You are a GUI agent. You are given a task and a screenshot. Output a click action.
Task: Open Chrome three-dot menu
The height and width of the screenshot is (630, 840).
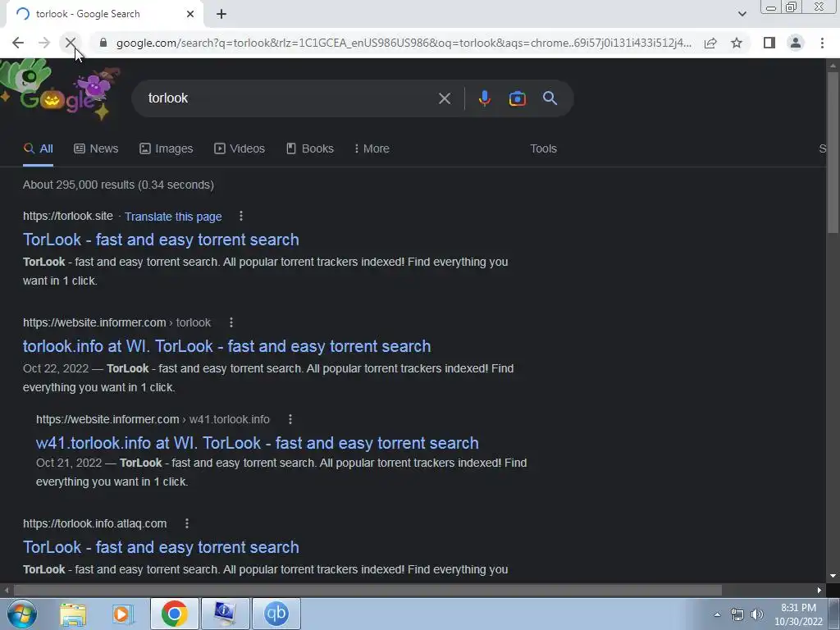tap(822, 43)
